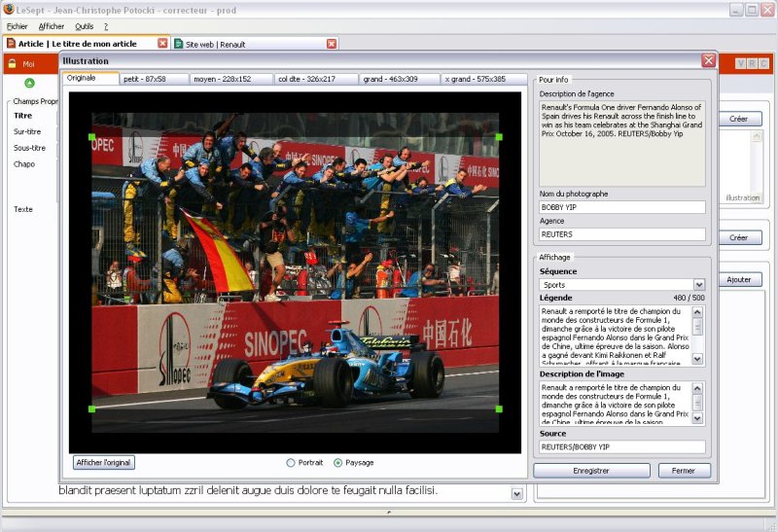Click the agency description text area
The width and height of the screenshot is (778, 532).
pos(622,144)
